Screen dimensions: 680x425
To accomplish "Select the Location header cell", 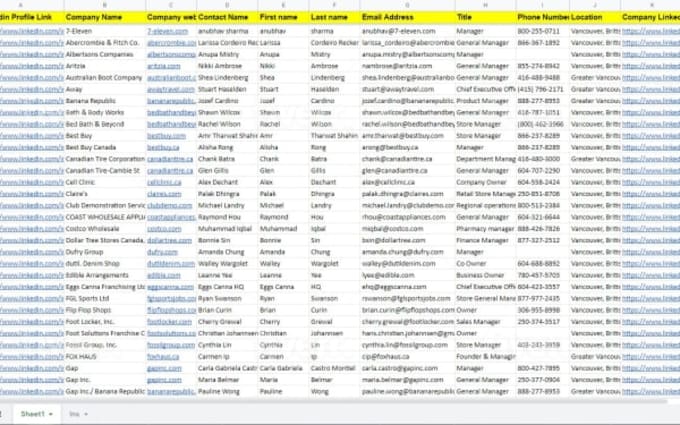I will click(595, 17).
